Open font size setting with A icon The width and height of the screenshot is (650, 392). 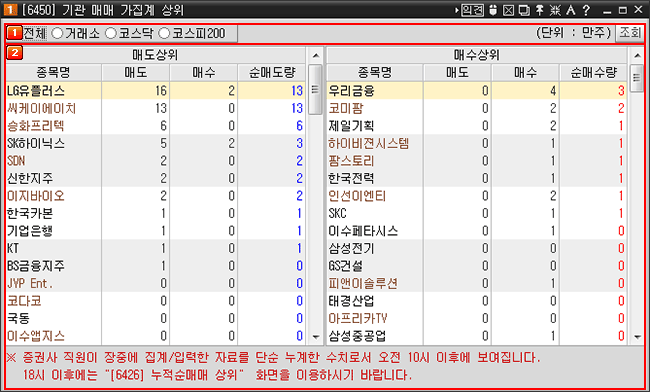point(571,10)
